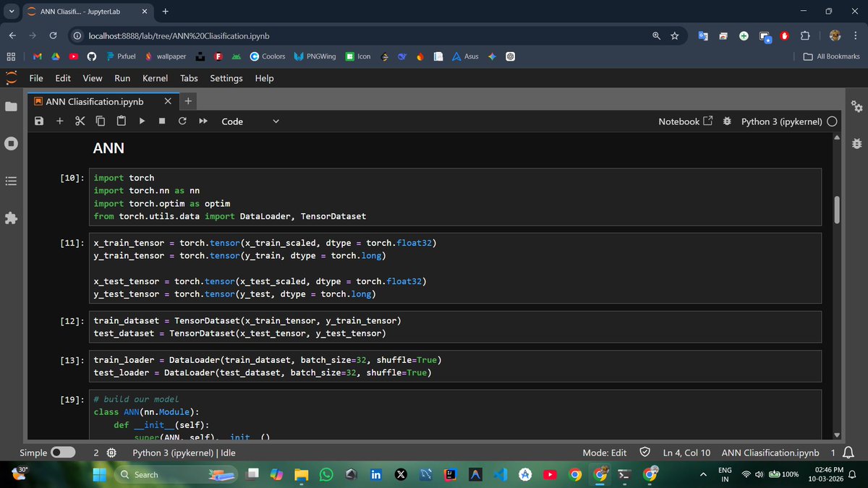
Task: Click inside the import torch code cell
Action: pyautogui.click(x=456, y=197)
